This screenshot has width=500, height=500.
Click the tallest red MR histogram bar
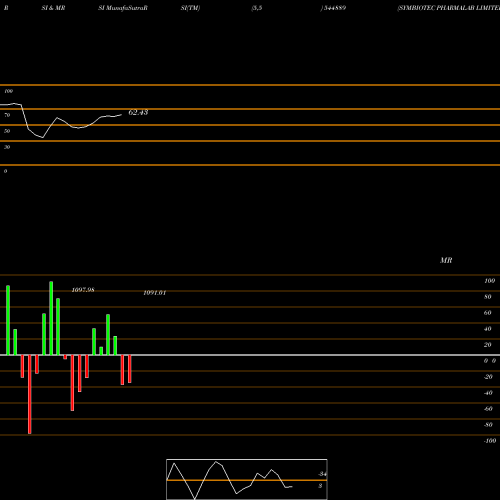30,394
